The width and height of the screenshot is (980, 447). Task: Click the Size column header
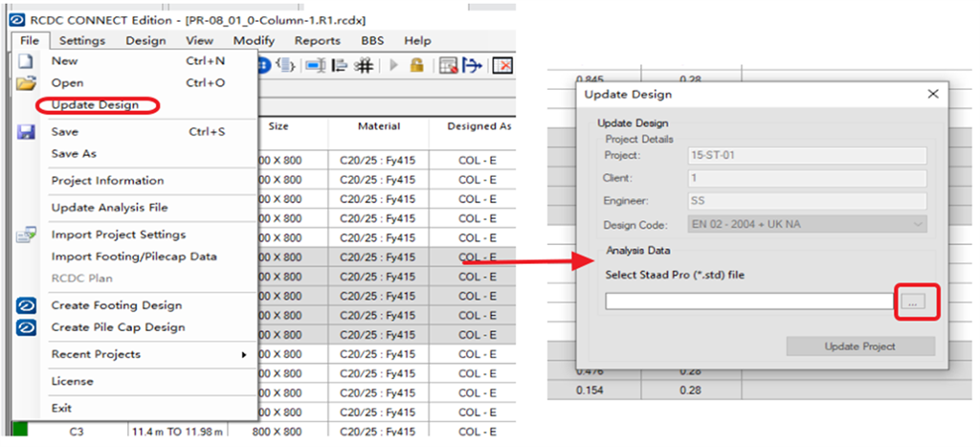point(278,126)
